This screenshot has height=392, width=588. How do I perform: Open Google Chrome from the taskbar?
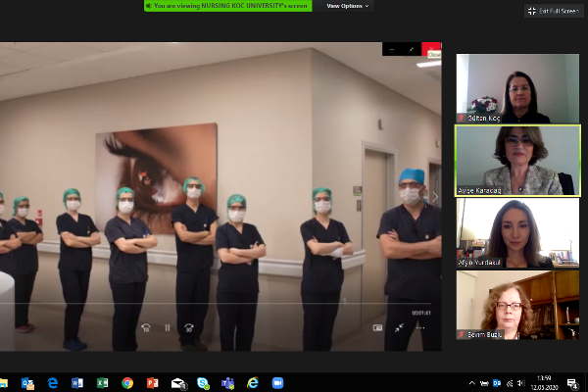[x=126, y=382]
